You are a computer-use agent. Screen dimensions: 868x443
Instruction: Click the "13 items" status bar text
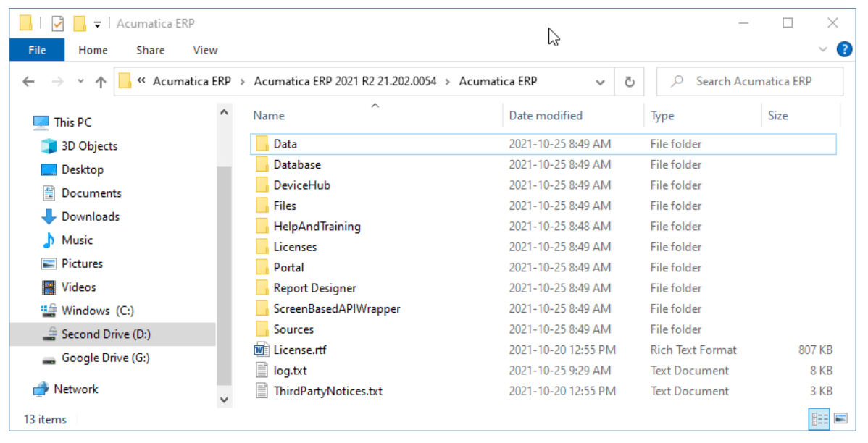(x=45, y=419)
